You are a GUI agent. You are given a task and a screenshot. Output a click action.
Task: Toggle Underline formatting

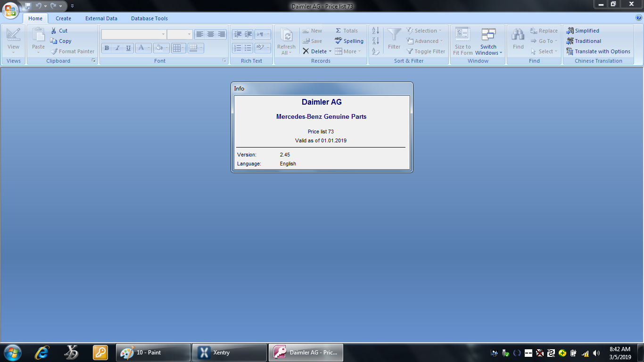128,48
